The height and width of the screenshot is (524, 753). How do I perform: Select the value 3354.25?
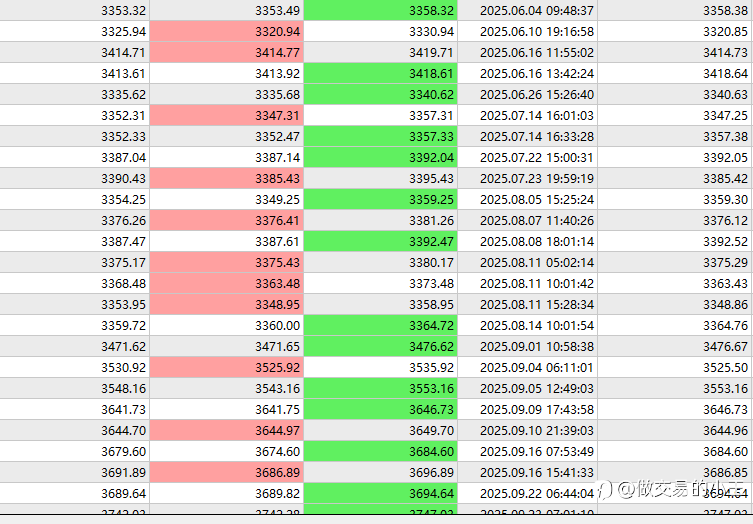(123, 199)
